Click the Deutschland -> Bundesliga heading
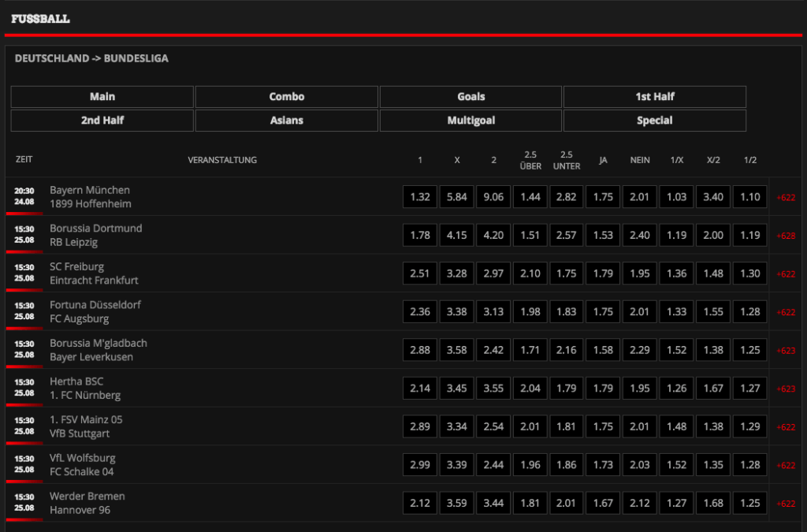807x532 pixels. pyautogui.click(x=91, y=58)
